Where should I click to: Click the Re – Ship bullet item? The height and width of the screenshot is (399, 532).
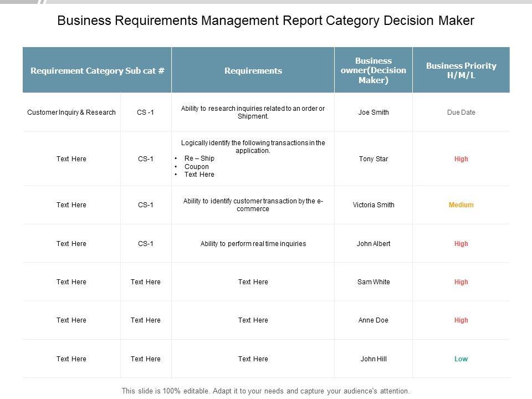(x=199, y=158)
